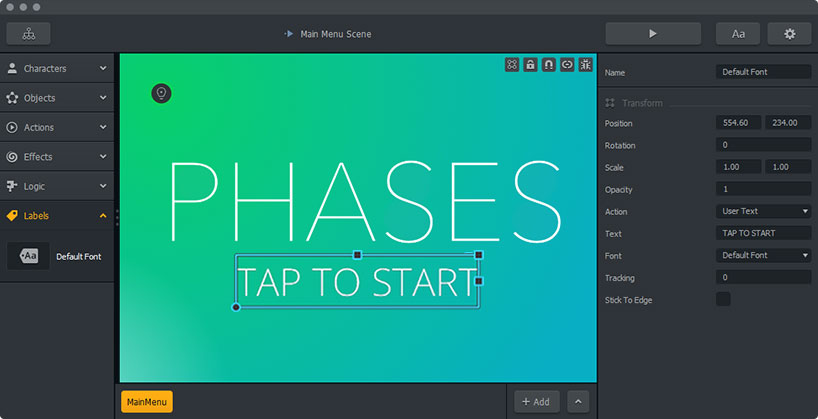Click the Default Font label text

[x=79, y=257]
